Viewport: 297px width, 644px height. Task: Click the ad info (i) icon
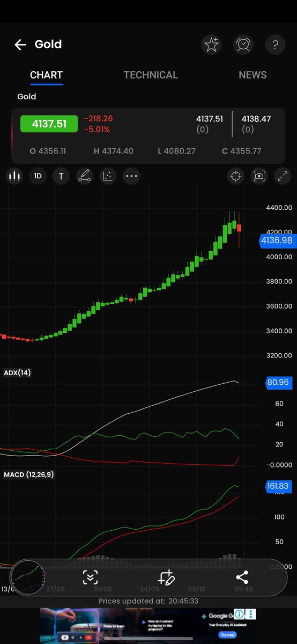click(x=240, y=614)
